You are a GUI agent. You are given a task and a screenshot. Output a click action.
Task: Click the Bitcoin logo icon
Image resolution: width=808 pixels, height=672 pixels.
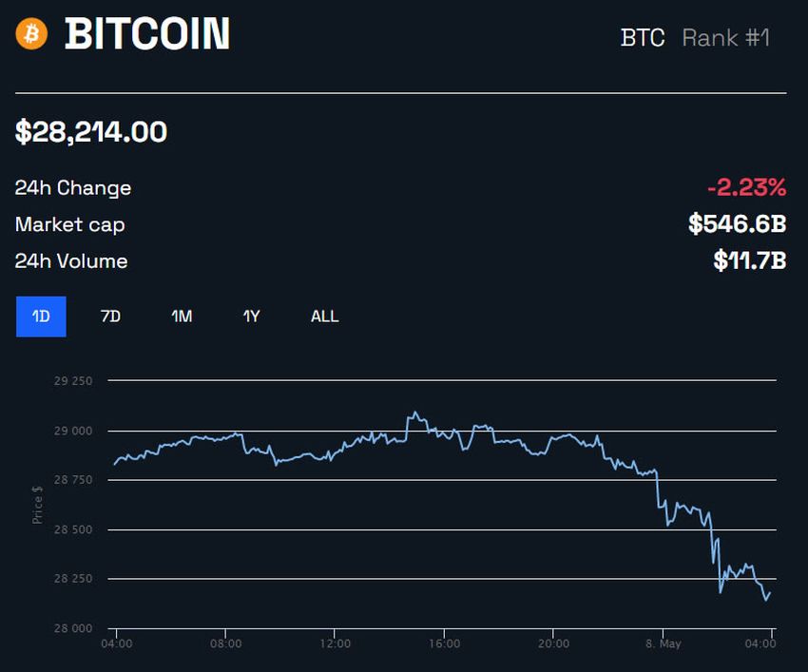[x=29, y=35]
